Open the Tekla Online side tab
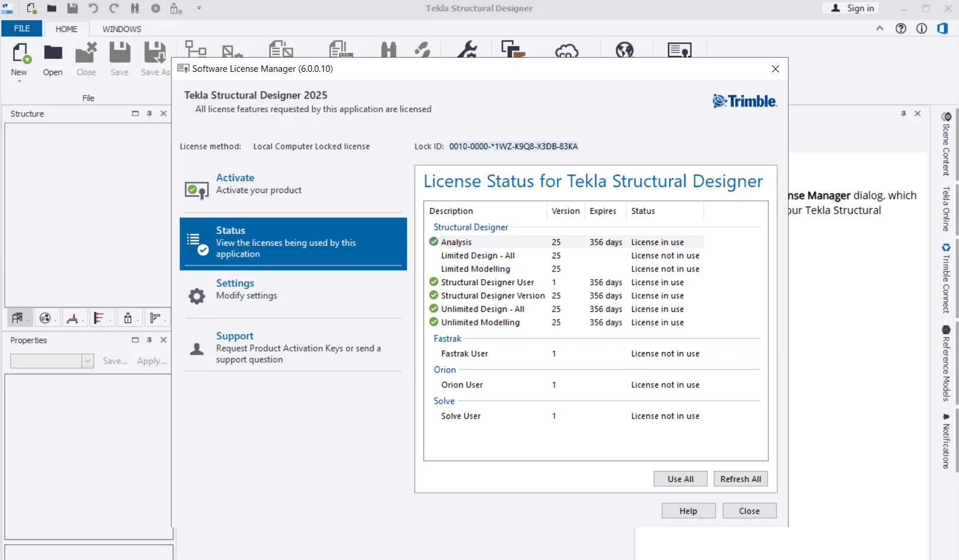 [x=946, y=208]
